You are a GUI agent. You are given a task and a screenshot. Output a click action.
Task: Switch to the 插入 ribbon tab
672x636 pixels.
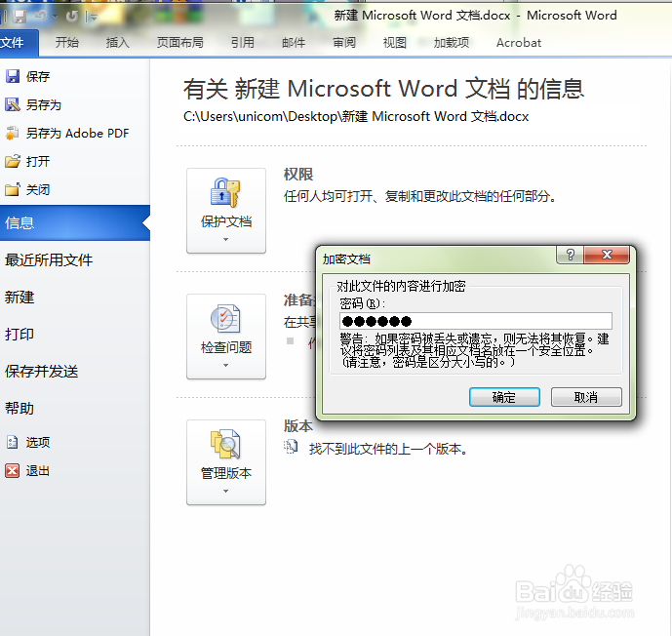[117, 42]
